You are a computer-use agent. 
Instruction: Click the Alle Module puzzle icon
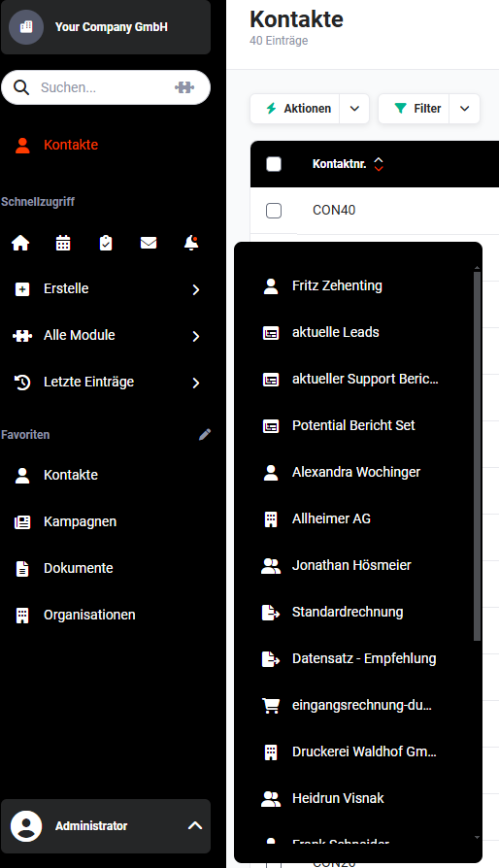[22, 336]
